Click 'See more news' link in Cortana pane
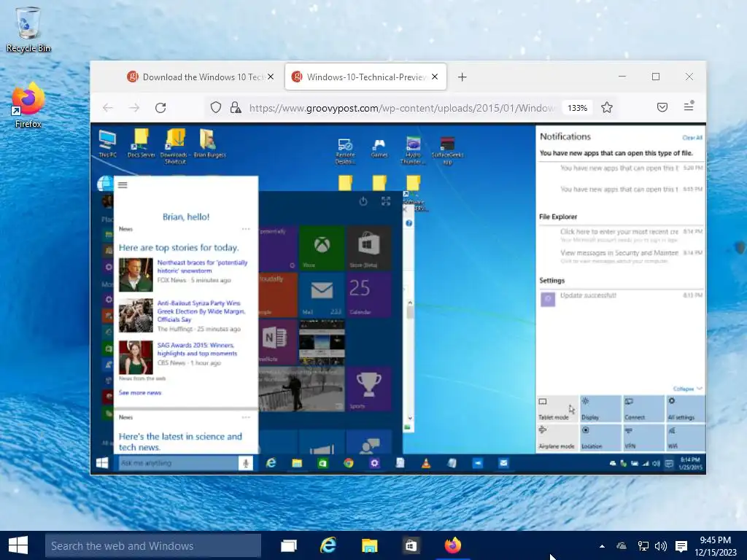 coord(139,393)
